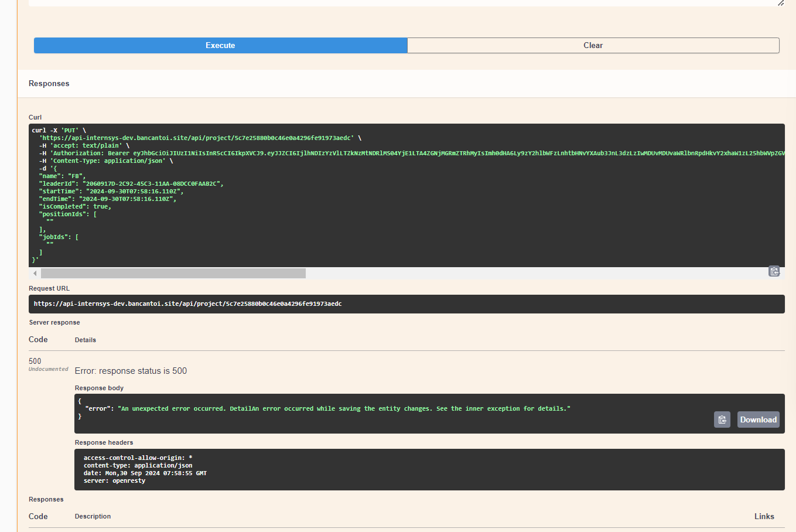
Task: Click the Request URL text
Action: tap(187, 304)
